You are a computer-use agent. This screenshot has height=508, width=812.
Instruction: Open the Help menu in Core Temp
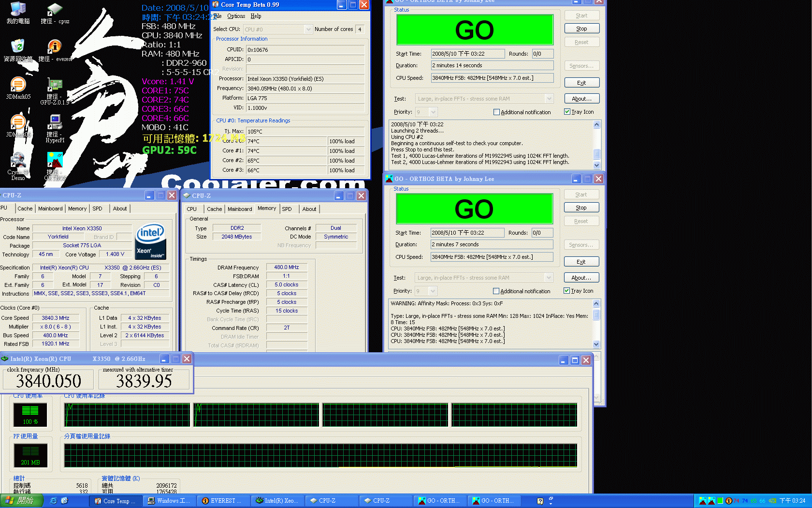256,16
